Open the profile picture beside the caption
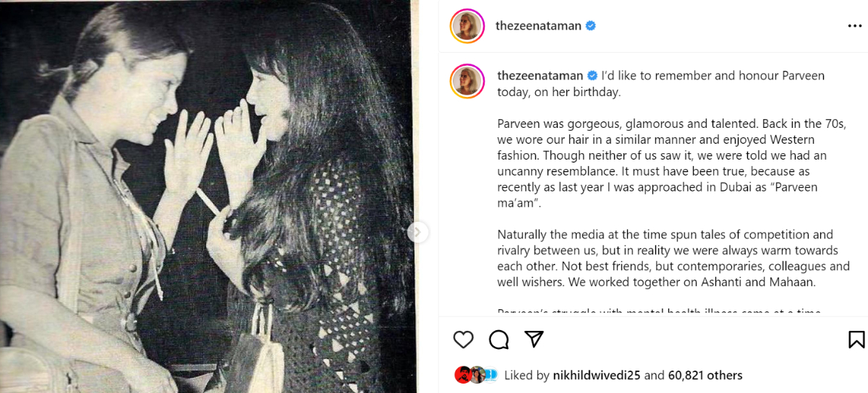 (x=467, y=80)
